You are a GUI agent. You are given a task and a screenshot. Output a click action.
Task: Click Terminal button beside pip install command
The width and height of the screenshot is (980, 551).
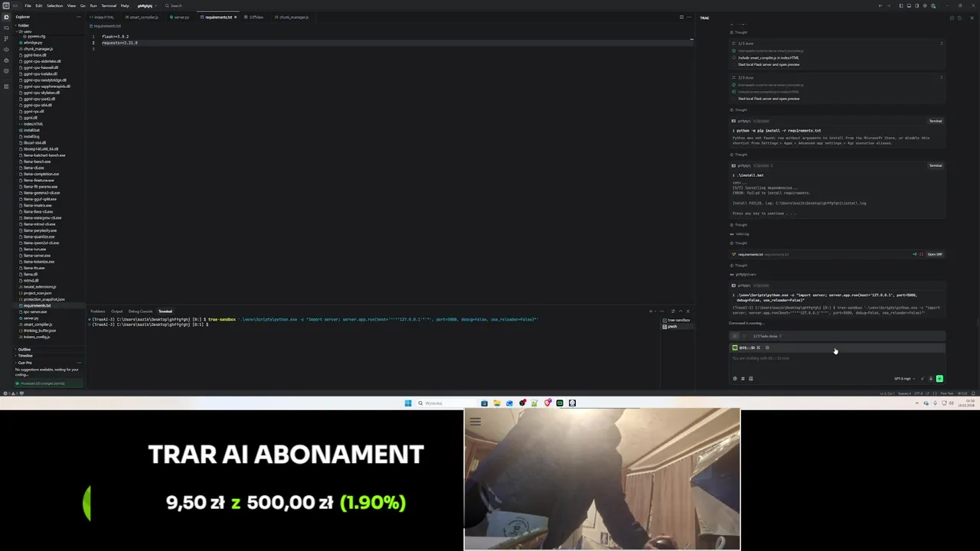(936, 121)
